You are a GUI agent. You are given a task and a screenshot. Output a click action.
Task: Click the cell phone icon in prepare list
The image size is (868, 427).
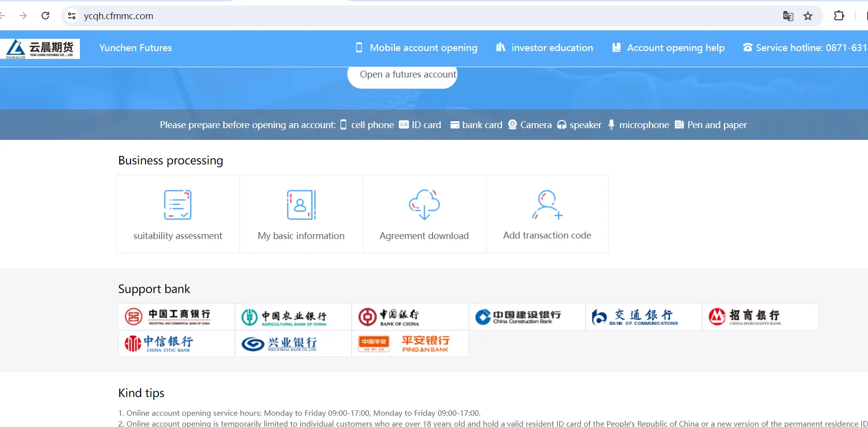pyautogui.click(x=343, y=125)
